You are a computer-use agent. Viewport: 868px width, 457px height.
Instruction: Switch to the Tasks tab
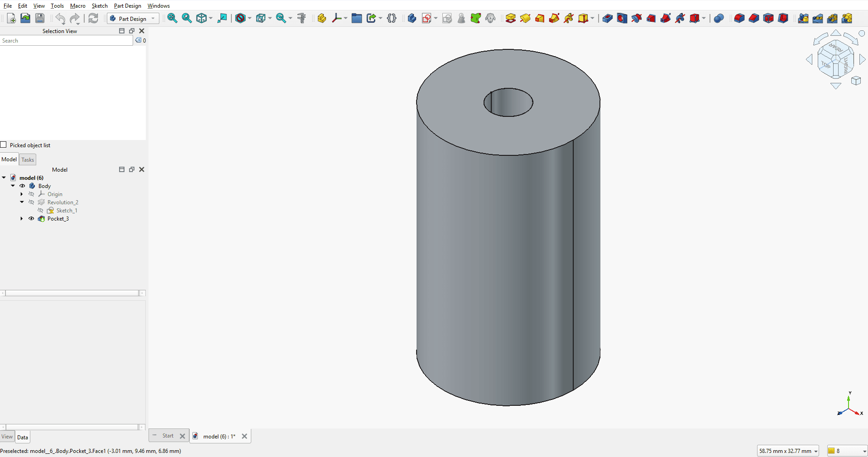28,159
